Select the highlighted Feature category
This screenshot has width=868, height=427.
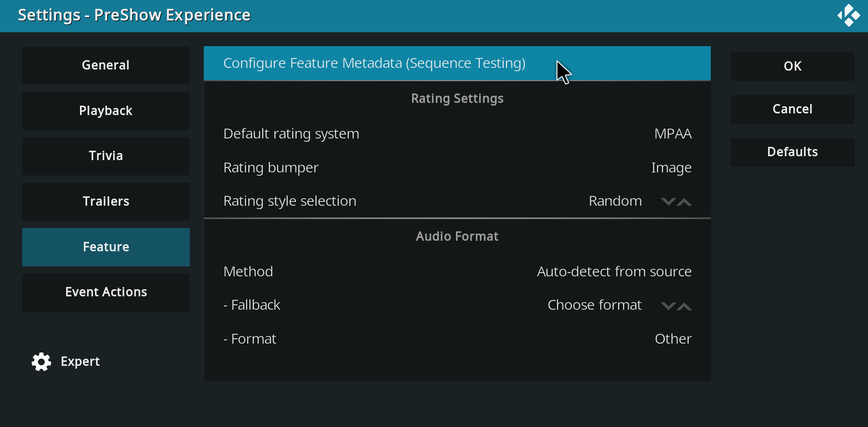[106, 247]
